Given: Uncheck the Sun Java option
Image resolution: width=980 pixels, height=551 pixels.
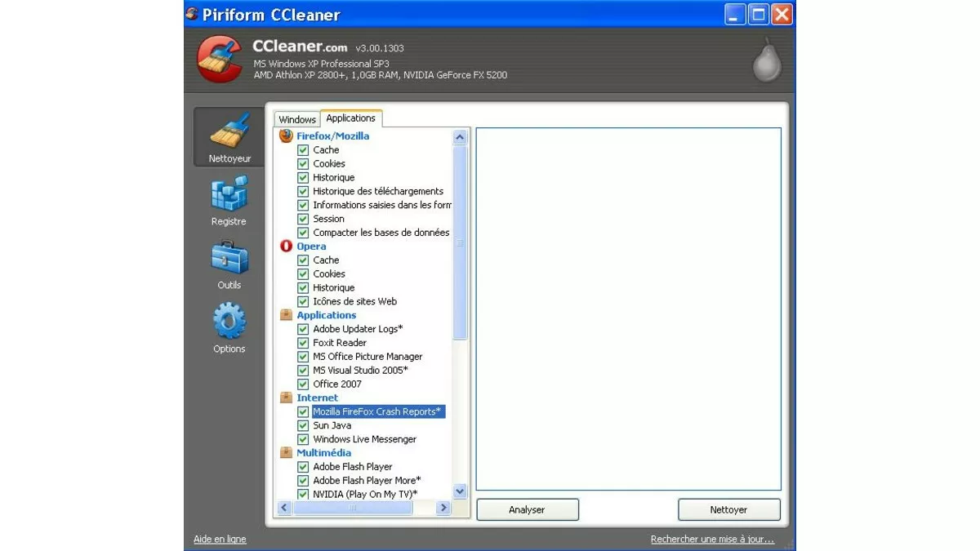Looking at the screenshot, I should pos(303,425).
